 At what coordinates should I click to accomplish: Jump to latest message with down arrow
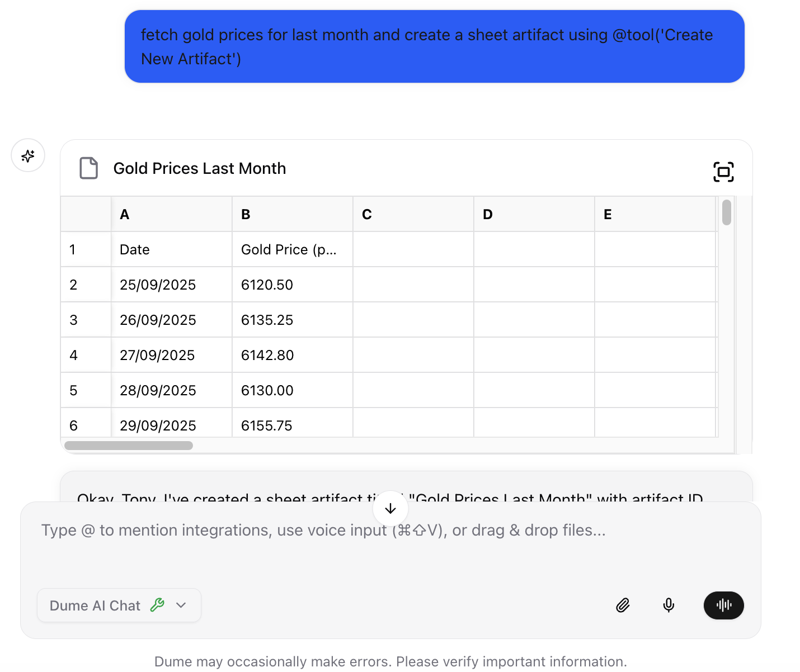pos(390,508)
